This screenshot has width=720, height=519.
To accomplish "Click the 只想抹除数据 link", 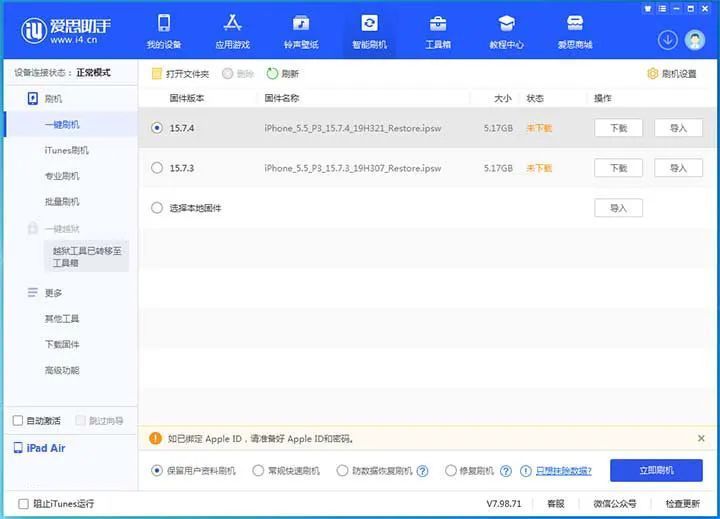I will tap(563, 471).
